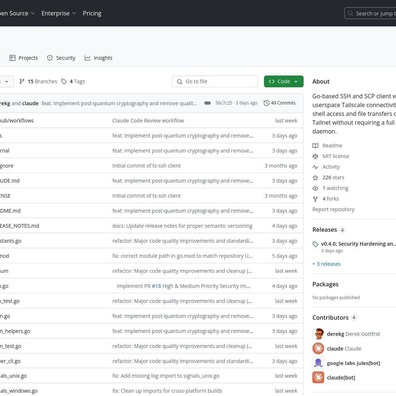Image resolution: width=396 pixels, height=396 pixels.
Task: Click the Security shield icon
Action: pyautogui.click(x=50, y=58)
